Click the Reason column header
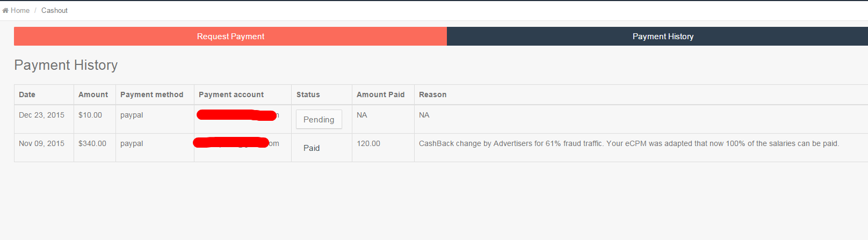 [432, 94]
